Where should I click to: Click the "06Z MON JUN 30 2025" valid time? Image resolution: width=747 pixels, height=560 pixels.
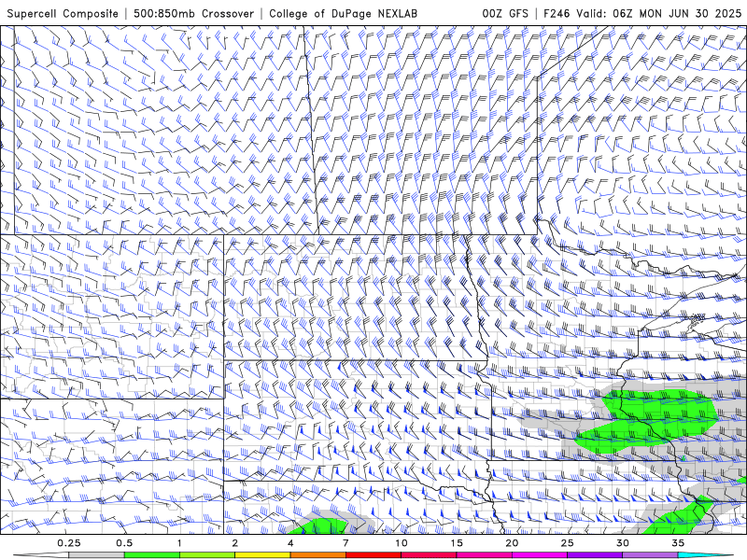coord(678,14)
